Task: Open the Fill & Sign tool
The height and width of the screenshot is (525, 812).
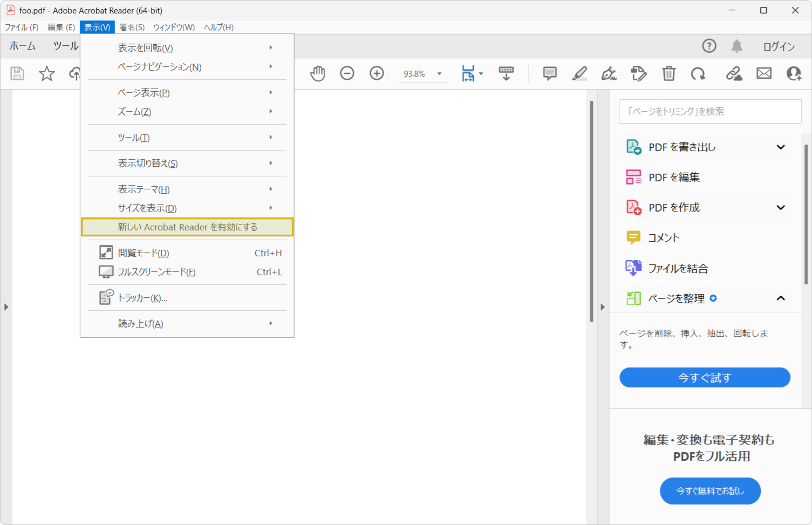Action: point(609,73)
